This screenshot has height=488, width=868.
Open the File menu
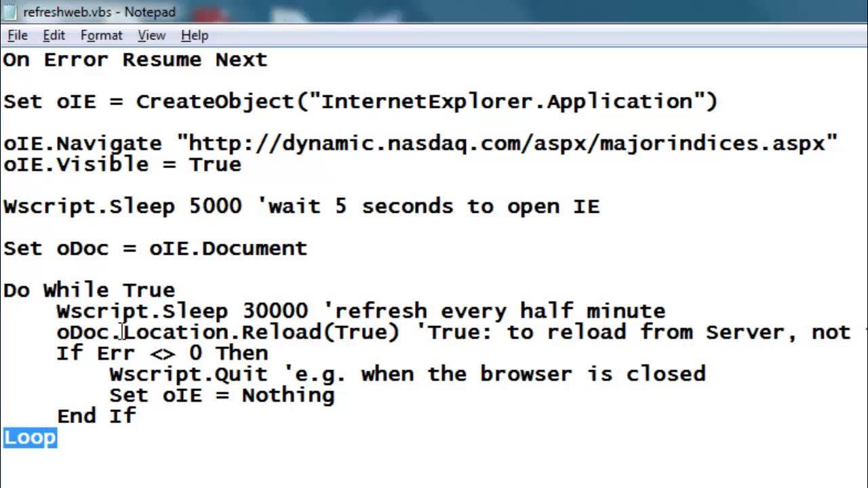coord(18,35)
